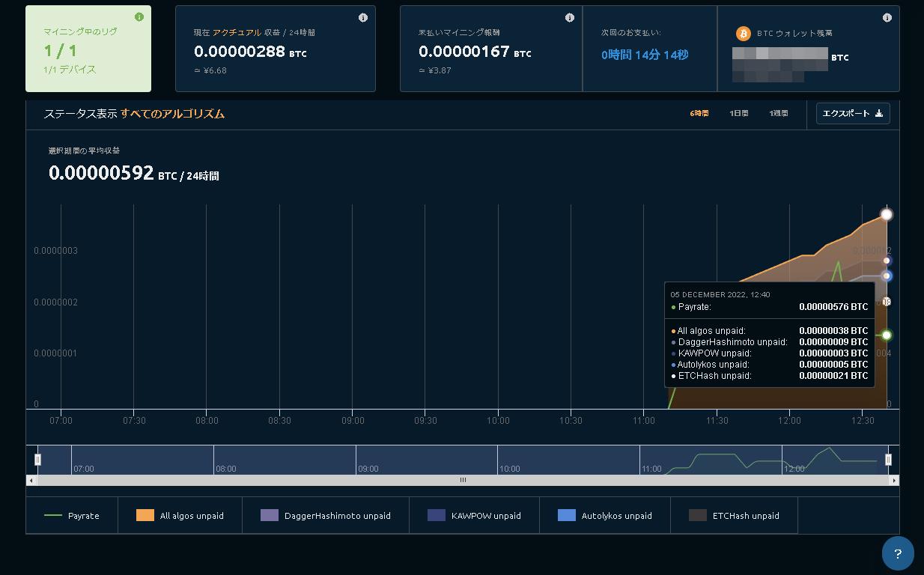
Task: Click the ≈ ¥6.68 amount
Action: tap(210, 70)
